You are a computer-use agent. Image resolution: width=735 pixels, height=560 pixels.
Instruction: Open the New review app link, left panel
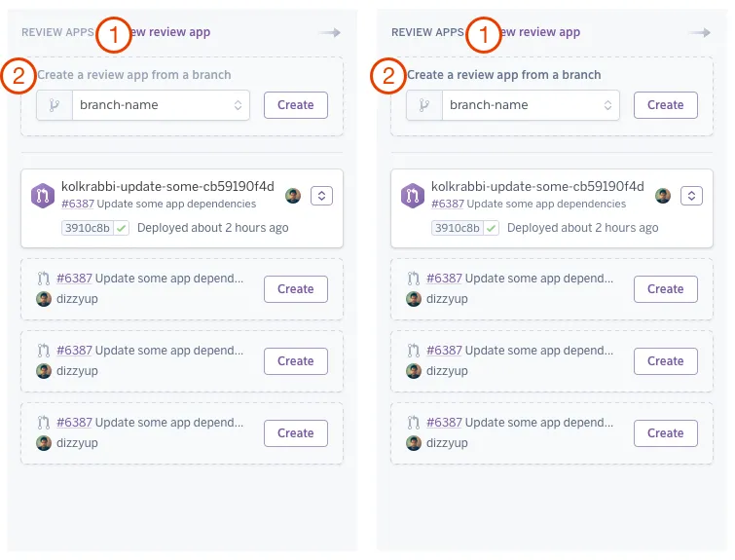point(169,32)
